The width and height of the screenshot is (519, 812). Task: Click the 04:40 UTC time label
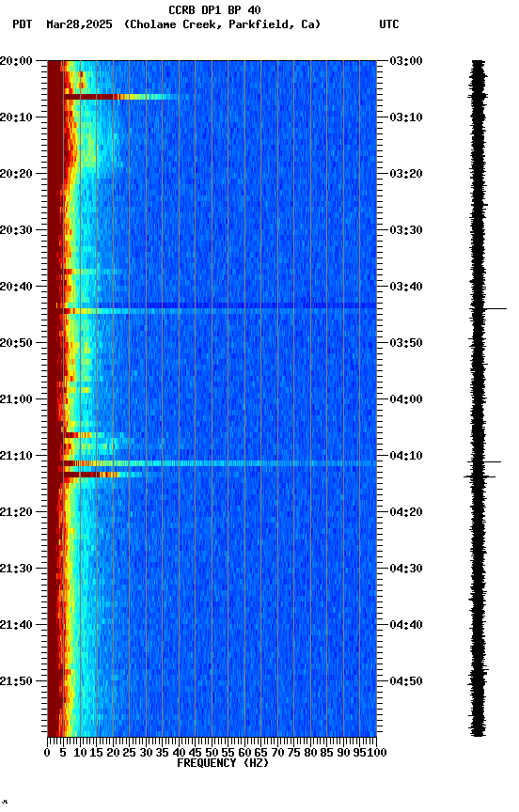(x=406, y=626)
